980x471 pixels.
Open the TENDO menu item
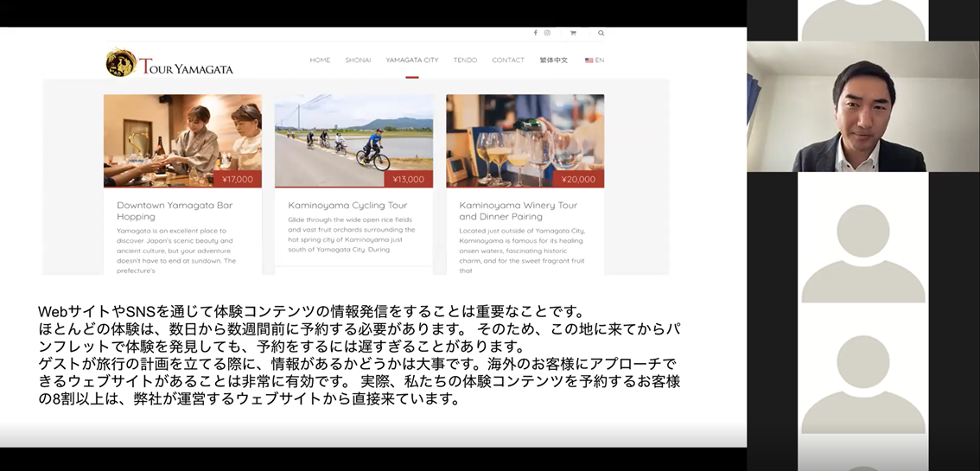(465, 60)
